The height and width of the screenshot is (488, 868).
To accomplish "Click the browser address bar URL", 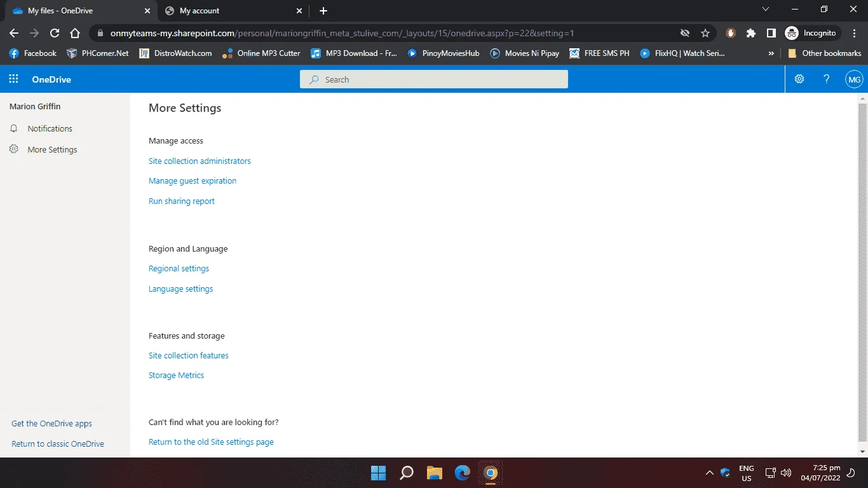I will (342, 33).
